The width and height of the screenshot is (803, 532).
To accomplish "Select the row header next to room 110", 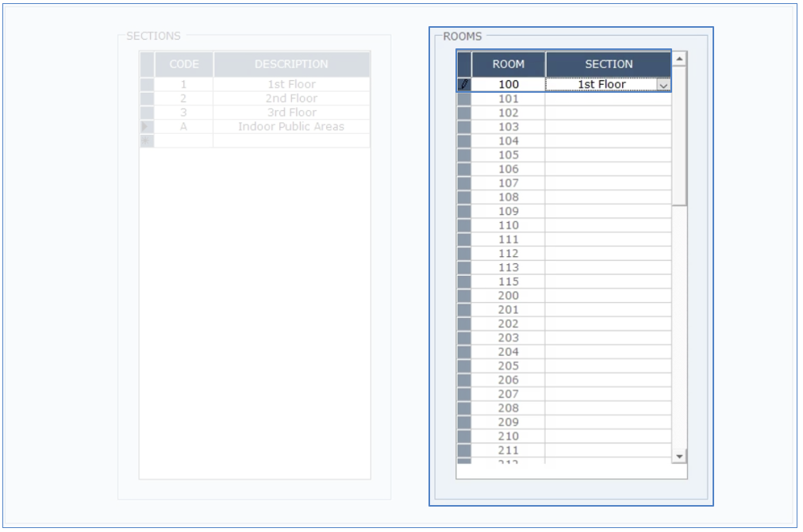I will (x=464, y=225).
